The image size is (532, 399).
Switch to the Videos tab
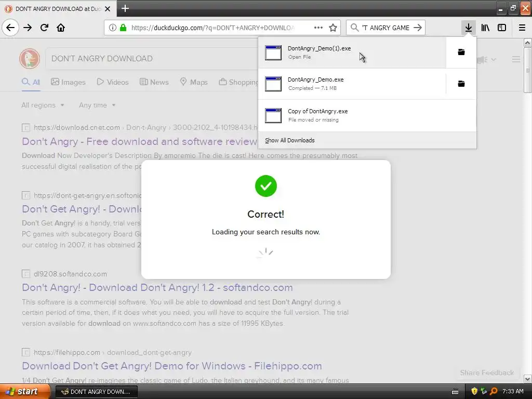pyautogui.click(x=113, y=82)
